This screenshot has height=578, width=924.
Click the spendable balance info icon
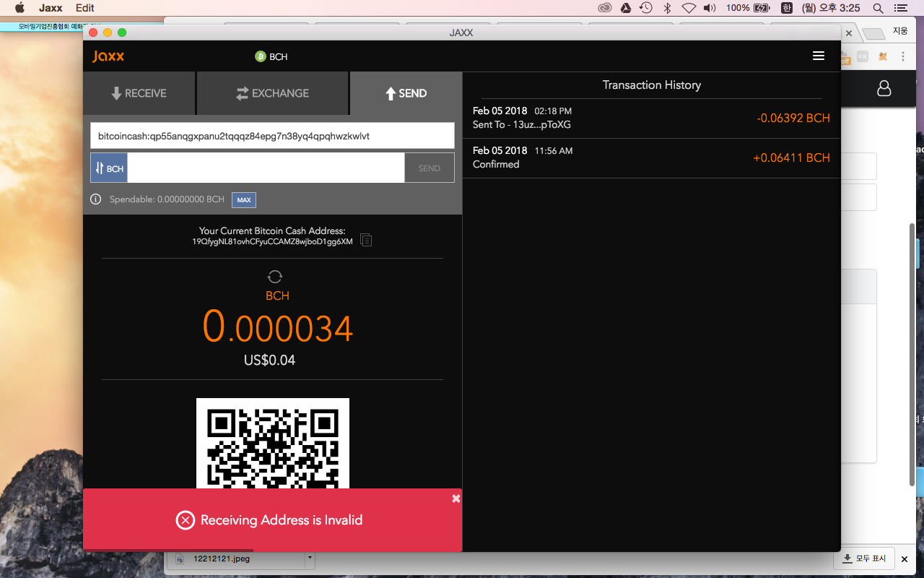click(96, 199)
